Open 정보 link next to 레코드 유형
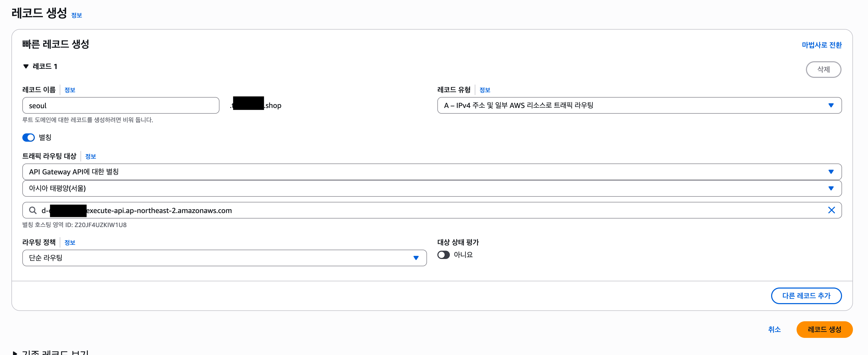This screenshot has height=355, width=868. point(485,90)
